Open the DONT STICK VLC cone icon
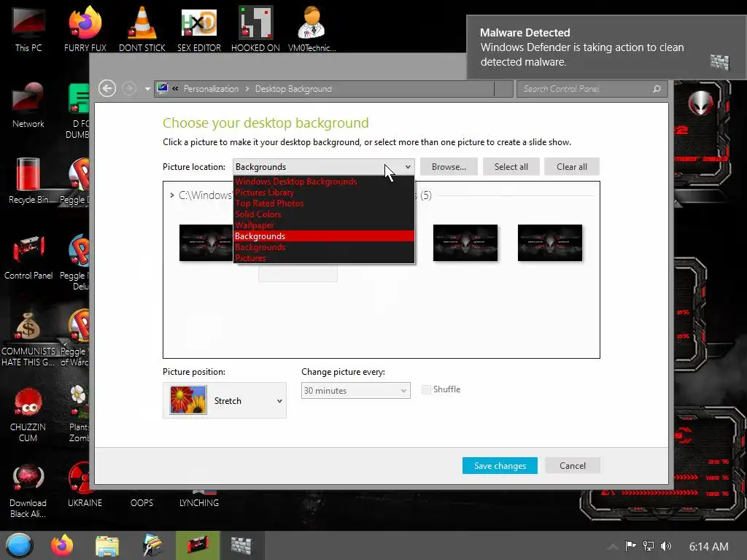This screenshot has width=747, height=560. coord(142,28)
